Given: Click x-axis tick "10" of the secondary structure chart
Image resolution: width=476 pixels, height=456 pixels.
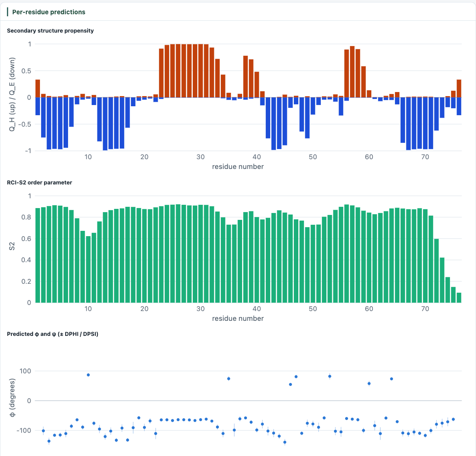Looking at the screenshot, I should click(88, 157).
